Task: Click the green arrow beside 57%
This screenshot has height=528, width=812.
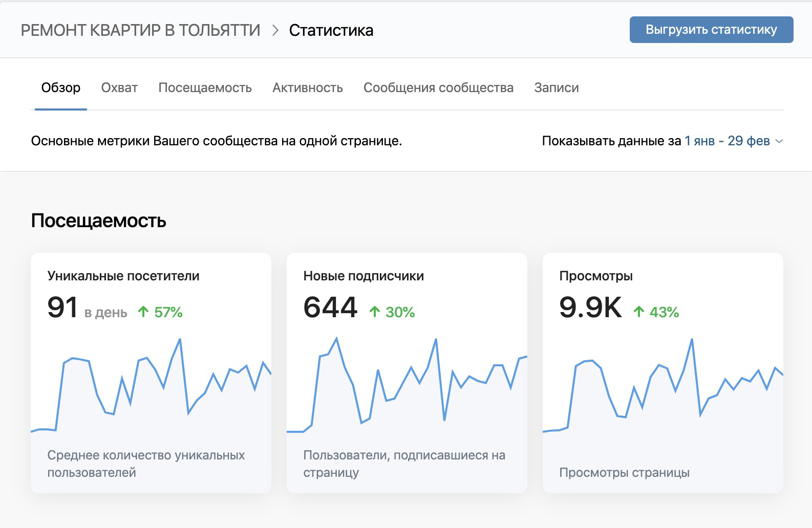Action: pyautogui.click(x=143, y=312)
